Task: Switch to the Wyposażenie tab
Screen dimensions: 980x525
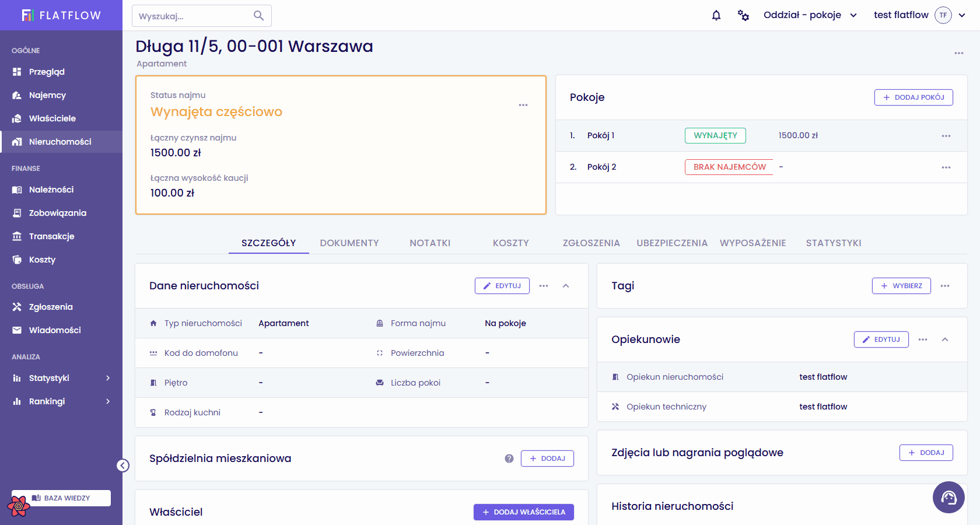Action: [753, 243]
